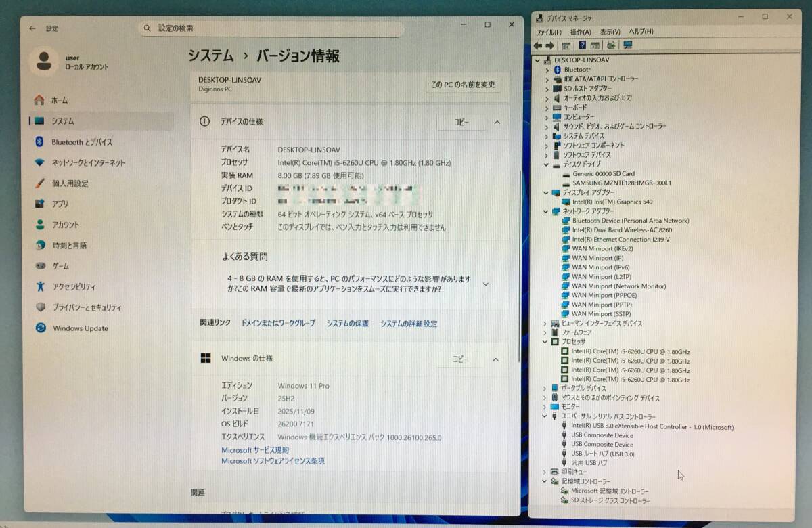
Task: Collapse ディスプレイ アダプター node
Action: 547,192
